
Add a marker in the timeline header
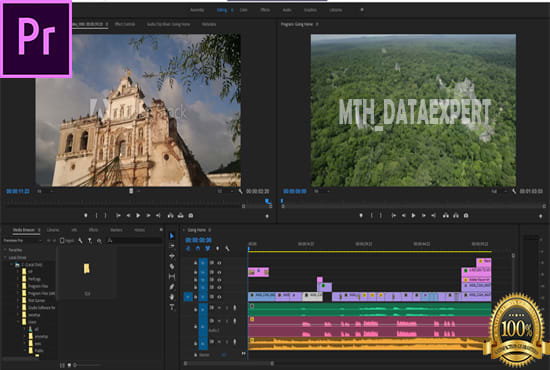[x=217, y=249]
